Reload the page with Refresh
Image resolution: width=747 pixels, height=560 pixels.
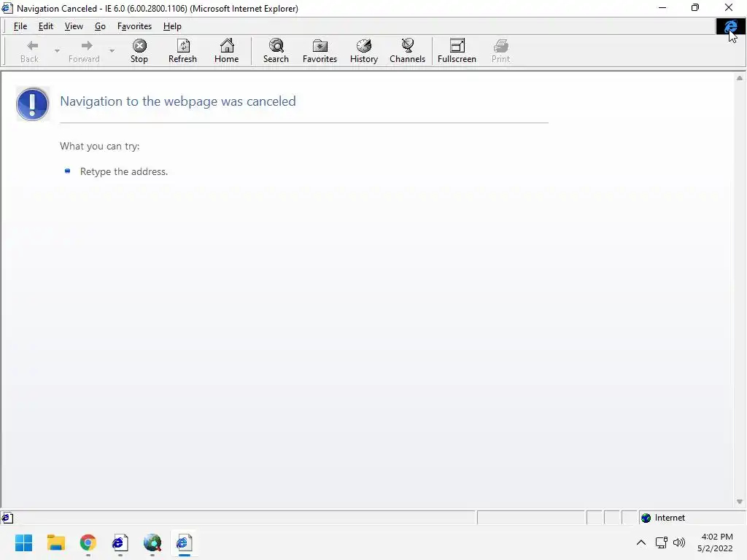182,52
